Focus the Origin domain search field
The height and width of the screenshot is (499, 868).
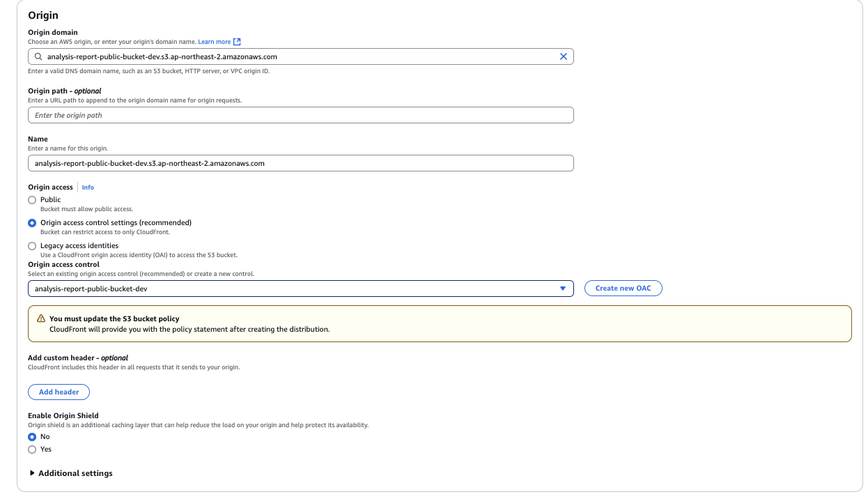[x=301, y=56]
